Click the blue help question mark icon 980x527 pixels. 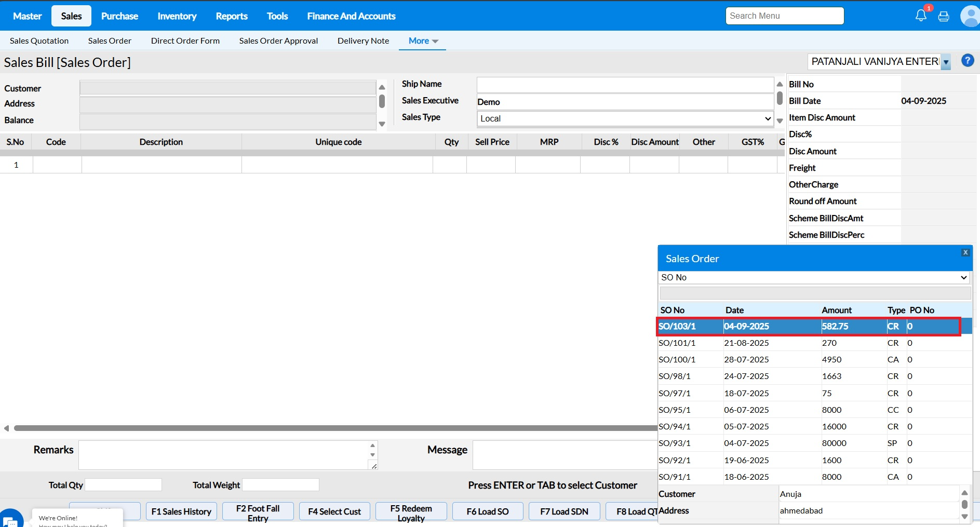point(968,61)
